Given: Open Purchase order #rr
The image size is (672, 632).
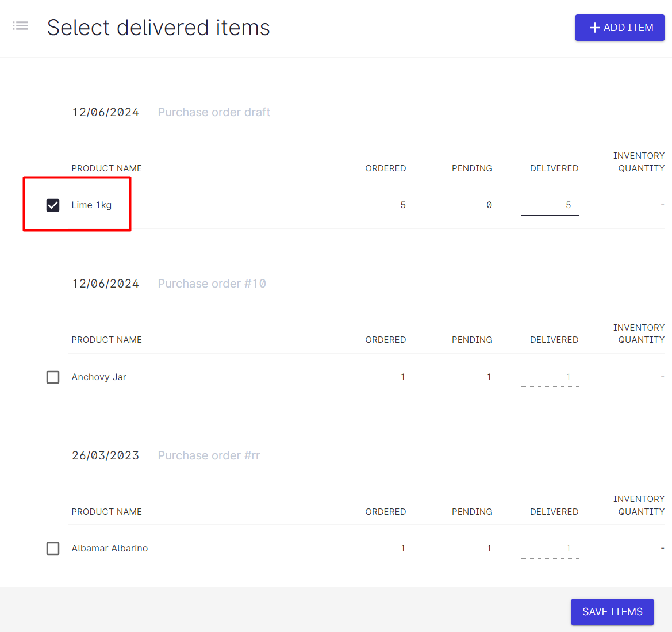Looking at the screenshot, I should click(x=209, y=455).
